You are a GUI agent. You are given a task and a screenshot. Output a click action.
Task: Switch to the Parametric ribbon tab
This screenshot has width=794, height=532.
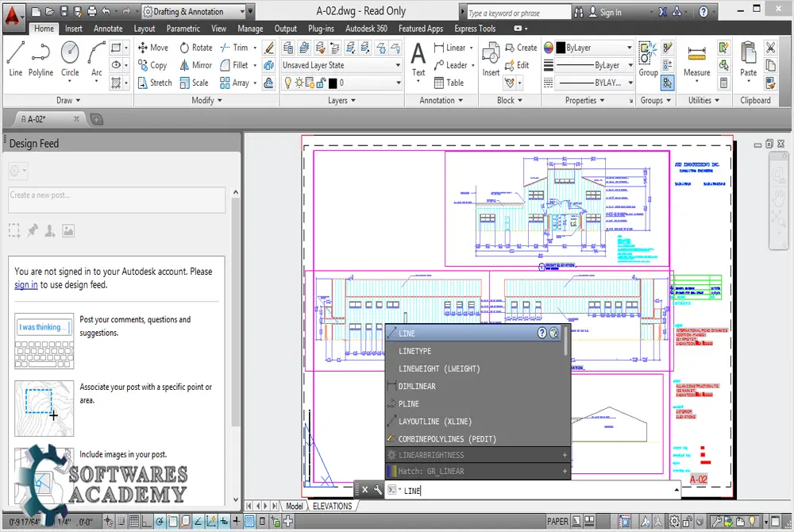click(x=183, y=29)
